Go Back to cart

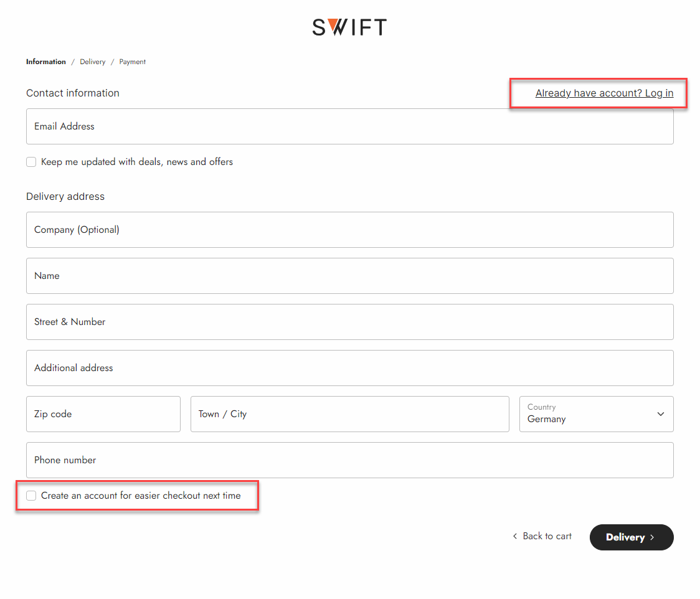tap(547, 536)
